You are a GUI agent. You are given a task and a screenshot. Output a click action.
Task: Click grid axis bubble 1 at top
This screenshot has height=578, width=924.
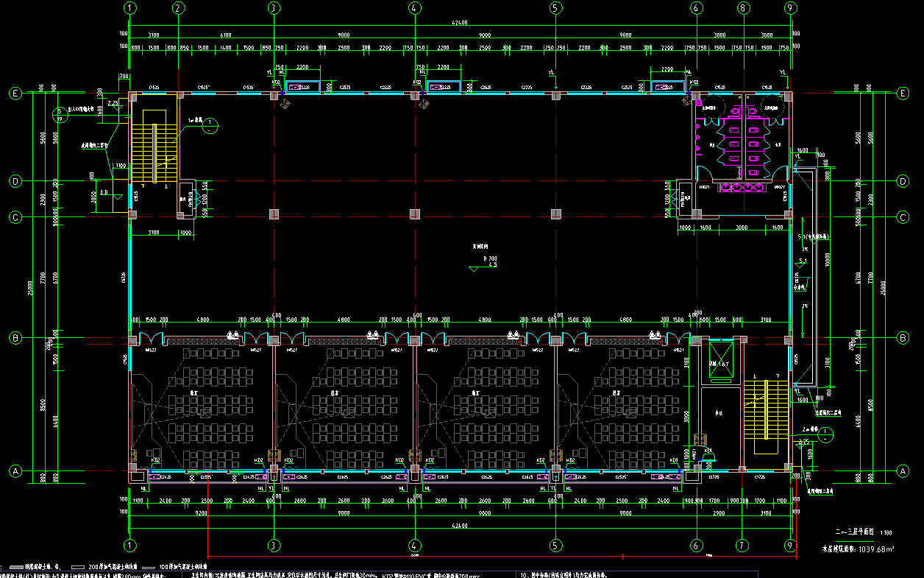(x=130, y=8)
